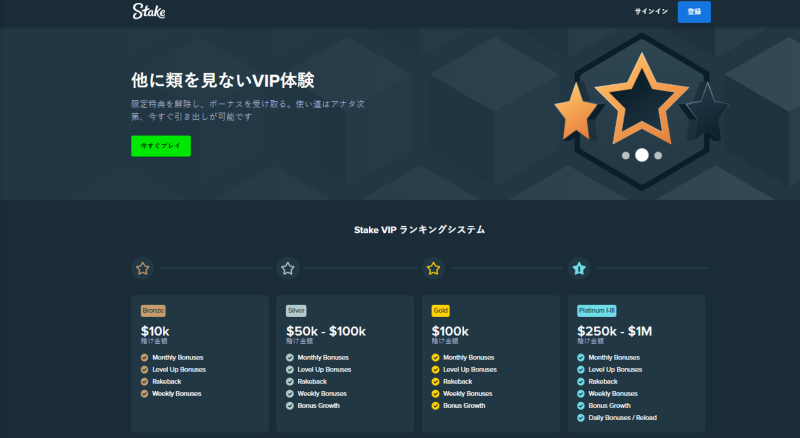Image resolution: width=800 pixels, height=438 pixels.
Task: Click Bronze Weekly Bonuses check icon
Action: pos(144,394)
